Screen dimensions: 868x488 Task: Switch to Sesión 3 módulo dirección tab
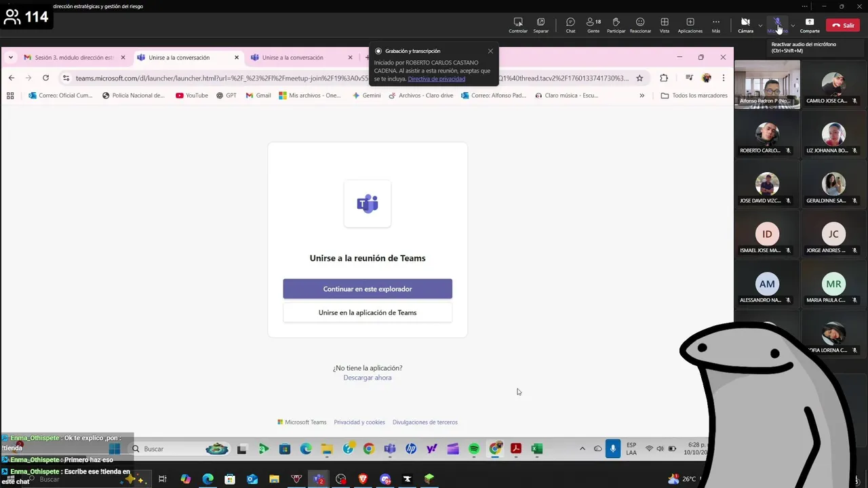[x=74, y=58]
